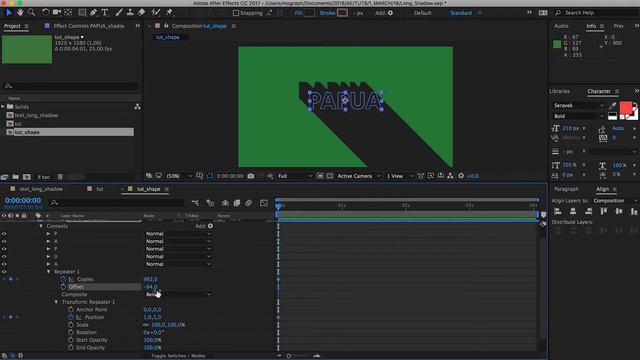640x360 pixels.
Task: Toggle the Start Opacity stopwatch
Action: click(x=71, y=340)
